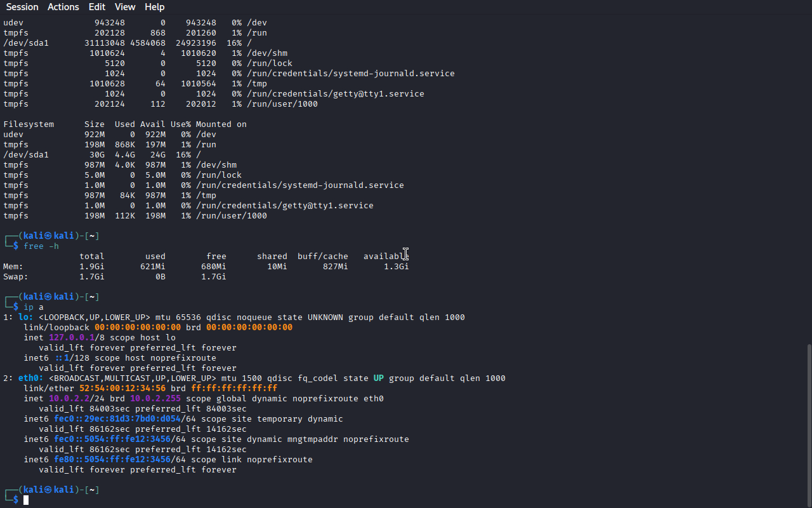The height and width of the screenshot is (508, 812).
Task: Click the terminal's vertical scrollbar thumb
Action: (x=808, y=424)
